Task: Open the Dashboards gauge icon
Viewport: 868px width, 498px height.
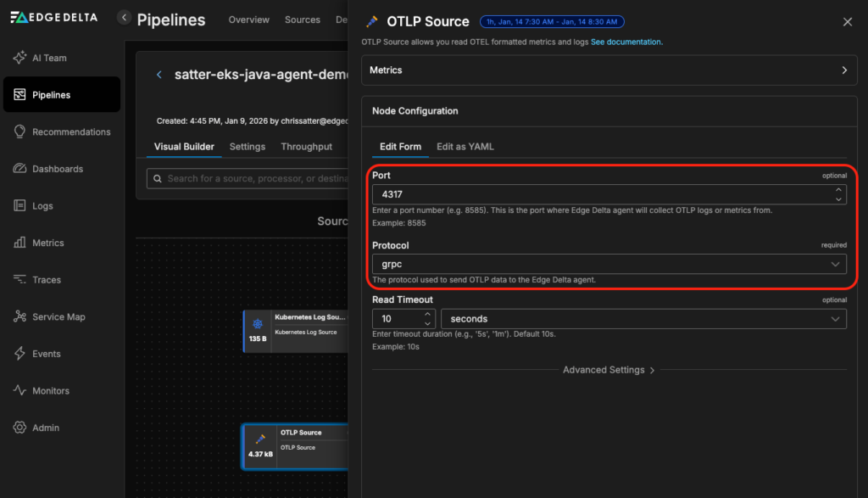Action: point(19,169)
